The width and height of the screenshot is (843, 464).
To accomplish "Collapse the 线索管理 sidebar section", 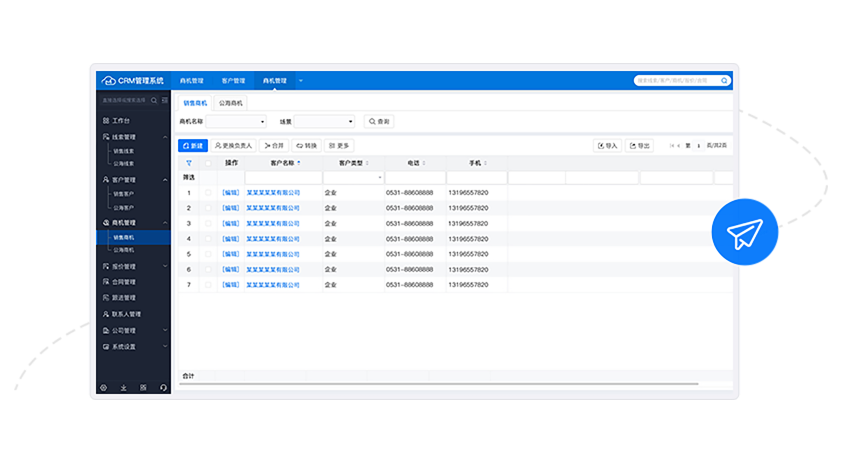I will tap(165, 137).
